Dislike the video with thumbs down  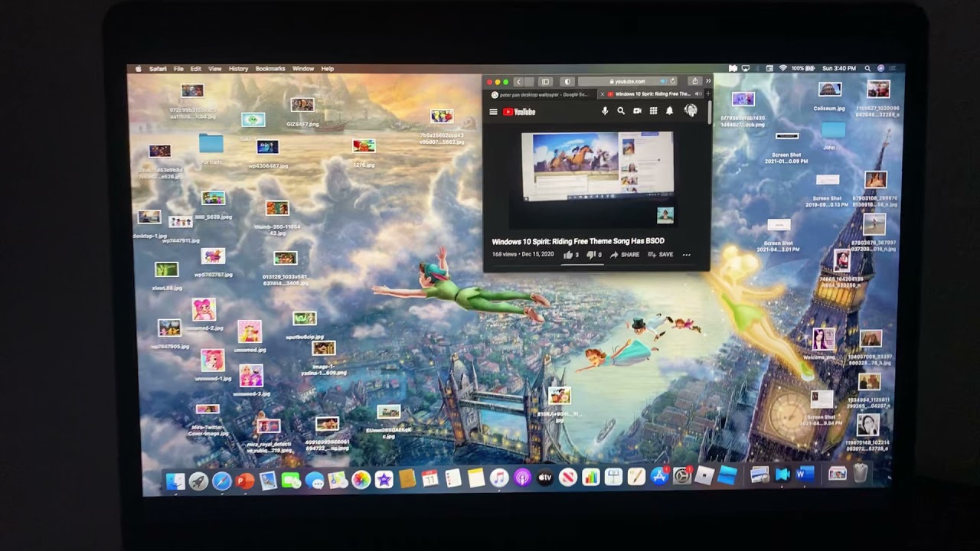594,255
